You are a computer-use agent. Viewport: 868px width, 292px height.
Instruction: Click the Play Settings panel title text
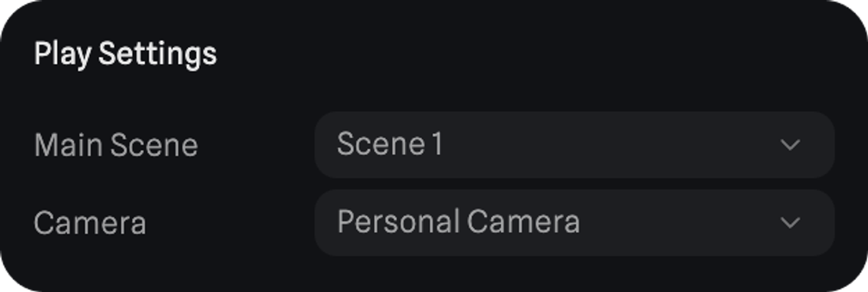pyautogui.click(x=125, y=54)
